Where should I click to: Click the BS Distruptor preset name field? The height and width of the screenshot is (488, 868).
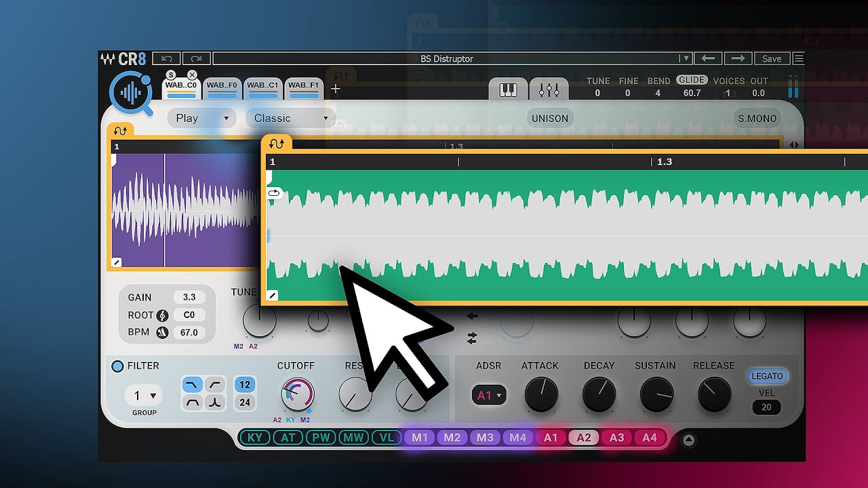point(447,59)
